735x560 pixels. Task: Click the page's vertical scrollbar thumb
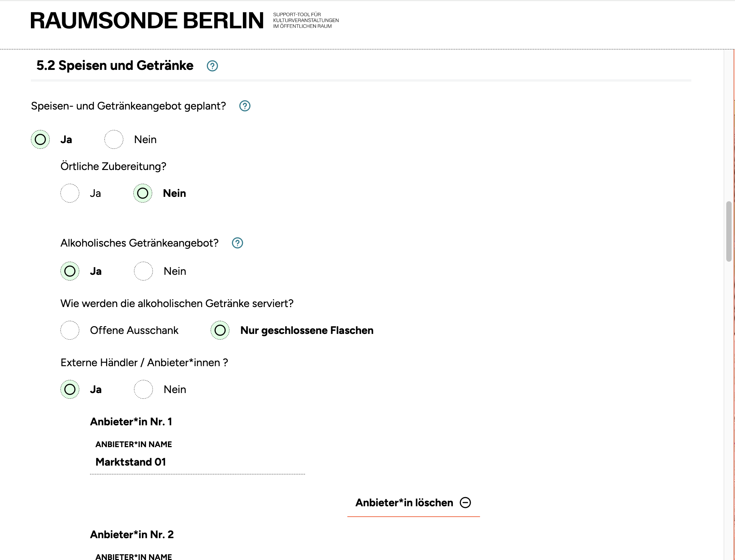(729, 231)
